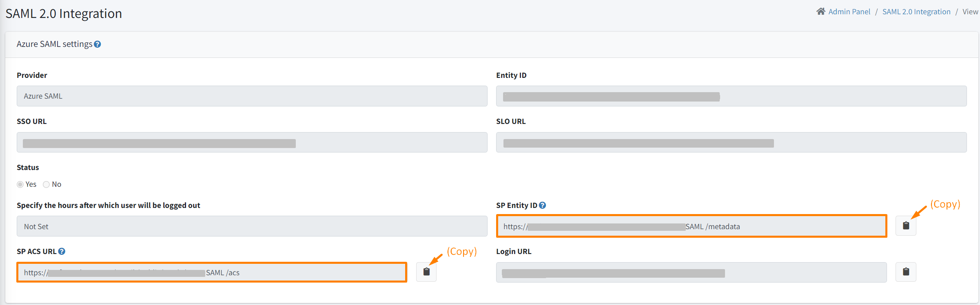Copy the SP Entity ID with clipboard icon
The image size is (980, 305).
tap(906, 226)
